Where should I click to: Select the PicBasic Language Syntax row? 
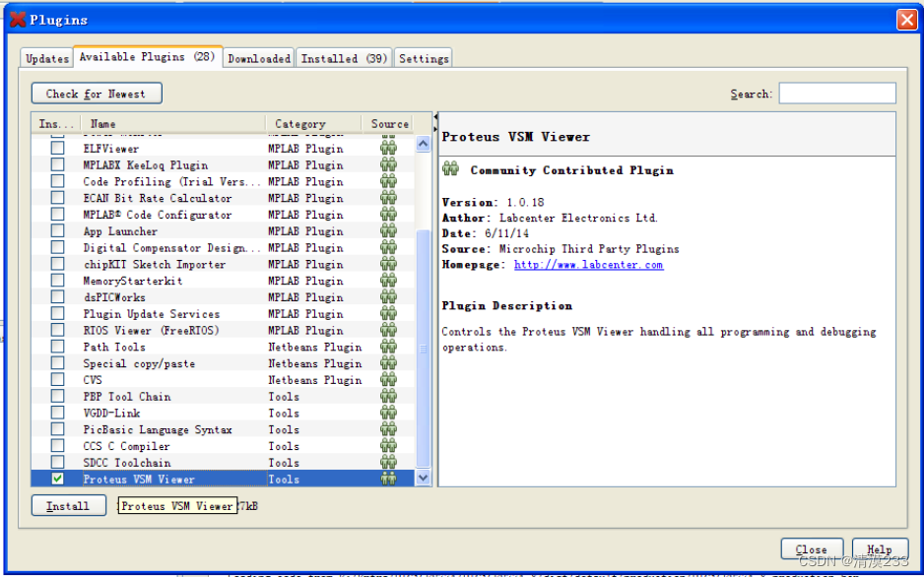[x=224, y=429]
